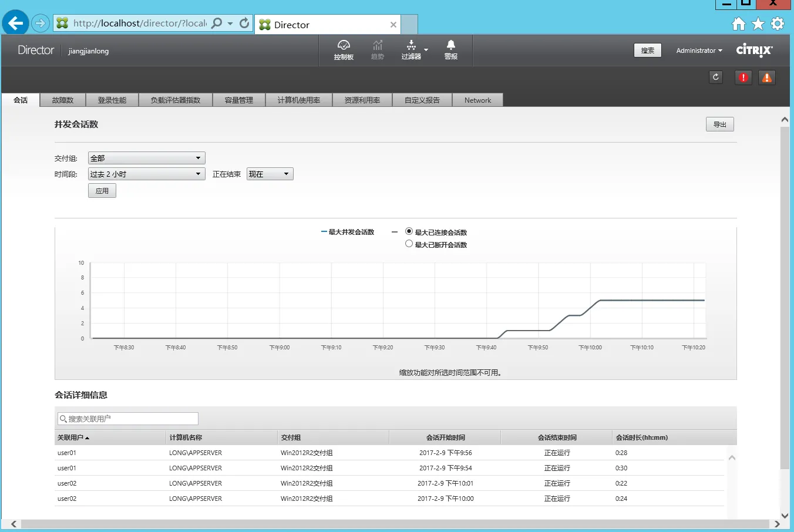
Task: Click the page scroll-up arrow
Action: coord(785,119)
